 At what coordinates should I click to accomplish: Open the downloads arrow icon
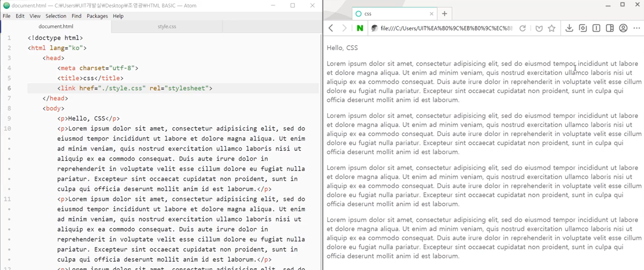tap(569, 28)
